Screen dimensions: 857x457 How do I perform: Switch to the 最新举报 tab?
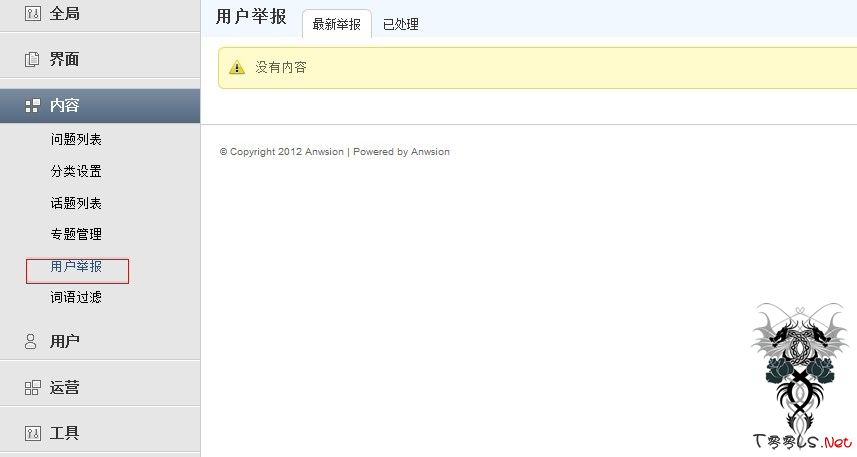coord(337,24)
